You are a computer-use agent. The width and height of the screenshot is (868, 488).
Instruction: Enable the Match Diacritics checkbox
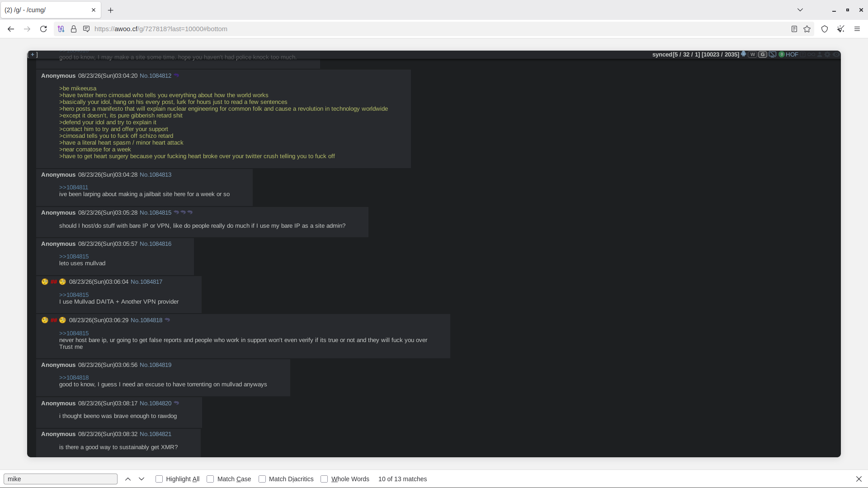[x=262, y=479]
